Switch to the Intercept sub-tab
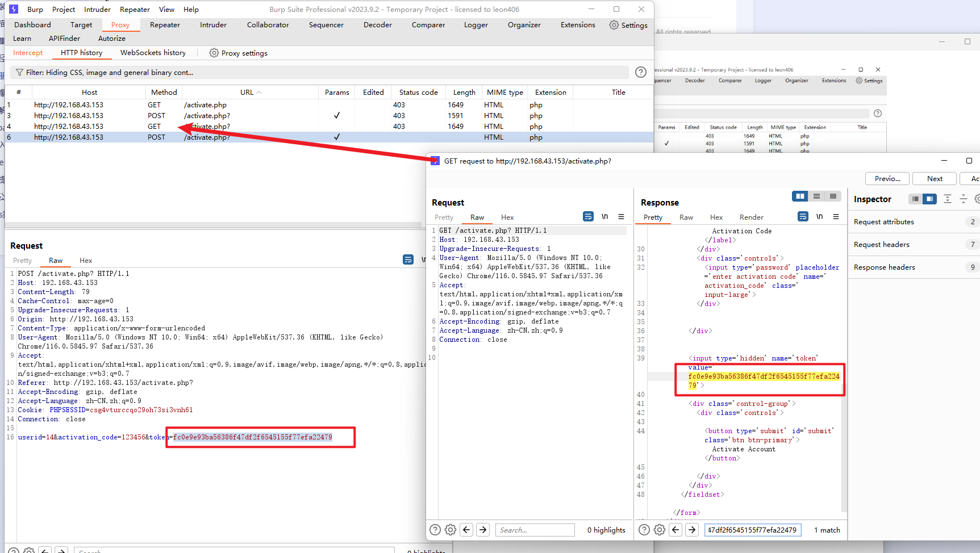980x553 pixels. pos(28,53)
